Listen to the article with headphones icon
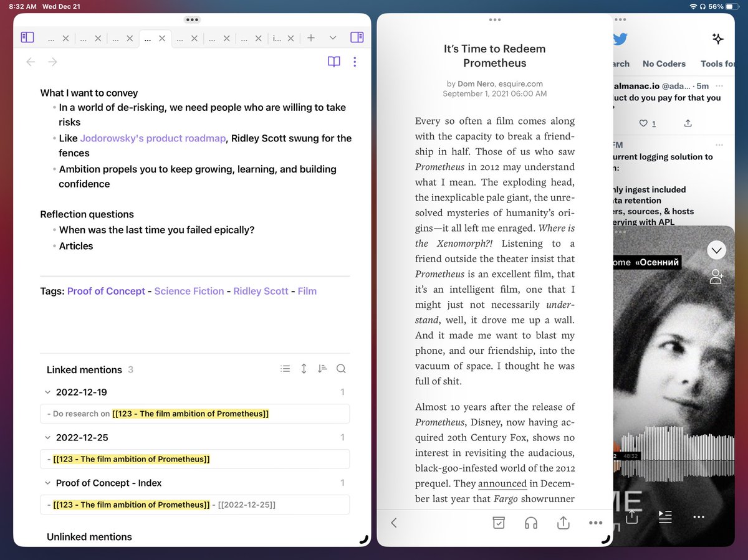The height and width of the screenshot is (560, 748). point(531,523)
